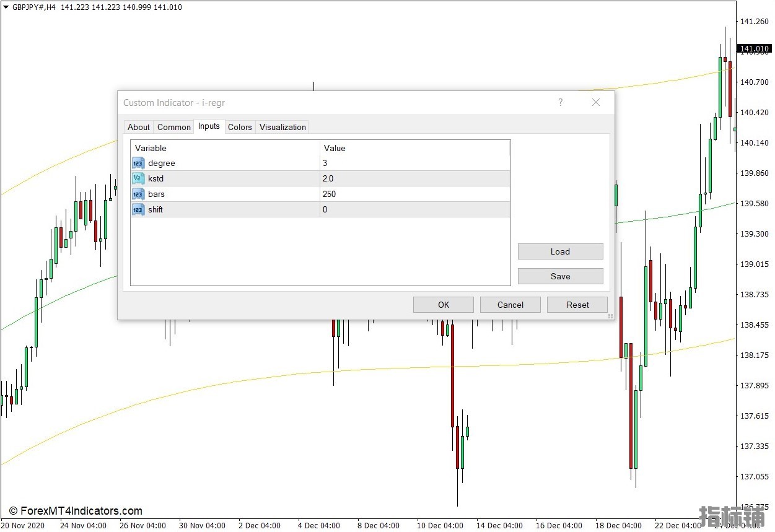Load input settings with the Load button
This screenshot has width=775, height=532.
pos(560,251)
